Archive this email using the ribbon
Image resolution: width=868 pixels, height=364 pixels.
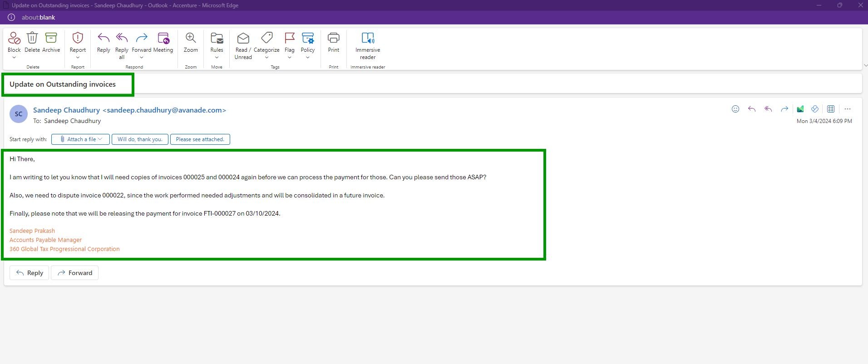(x=51, y=38)
